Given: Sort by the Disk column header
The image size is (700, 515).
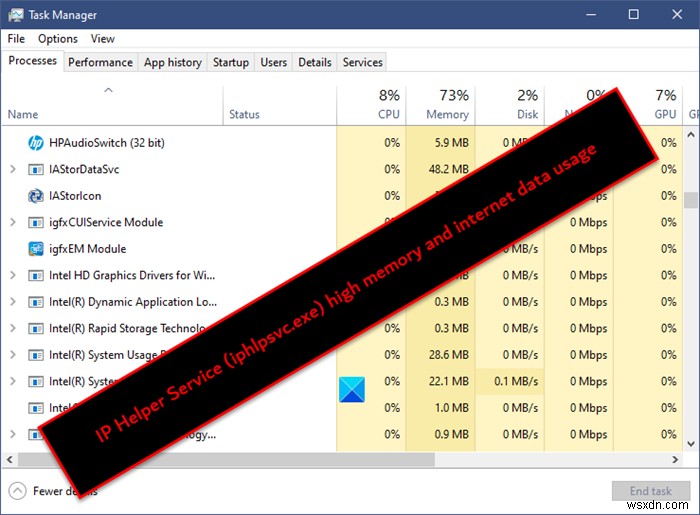Looking at the screenshot, I should (x=509, y=105).
